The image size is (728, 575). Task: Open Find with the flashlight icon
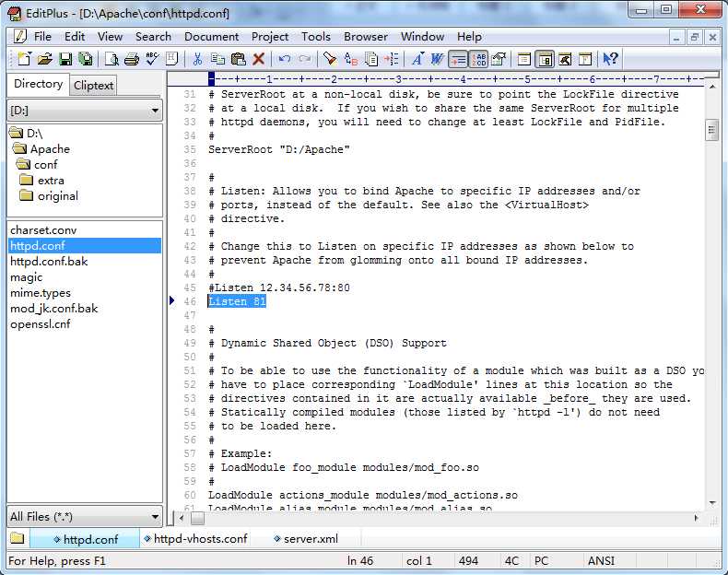pyautogui.click(x=330, y=59)
